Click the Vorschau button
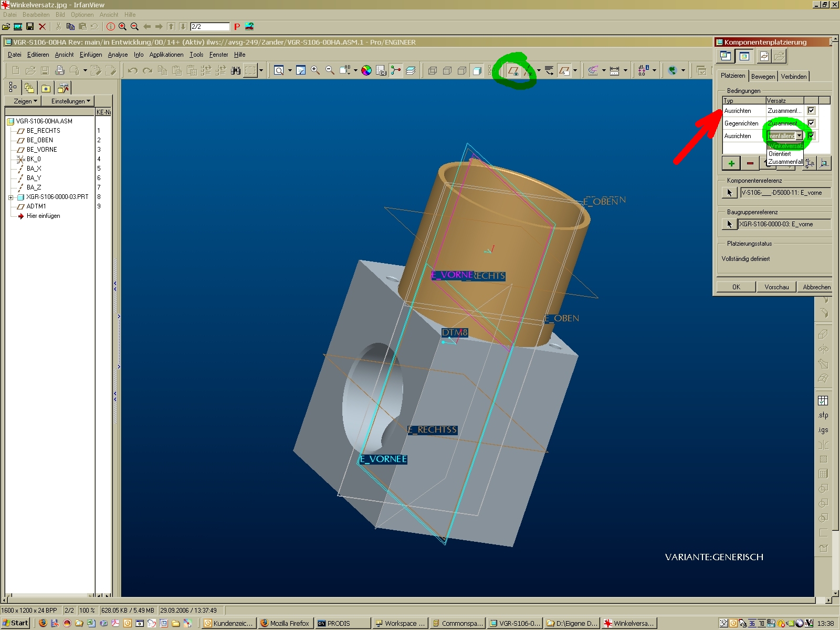The image size is (840, 630). tap(776, 287)
